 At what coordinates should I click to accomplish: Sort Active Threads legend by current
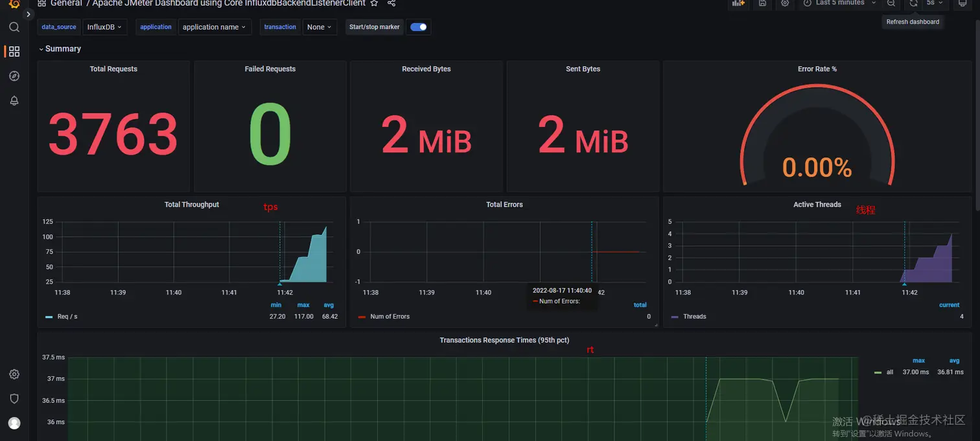[950, 305]
